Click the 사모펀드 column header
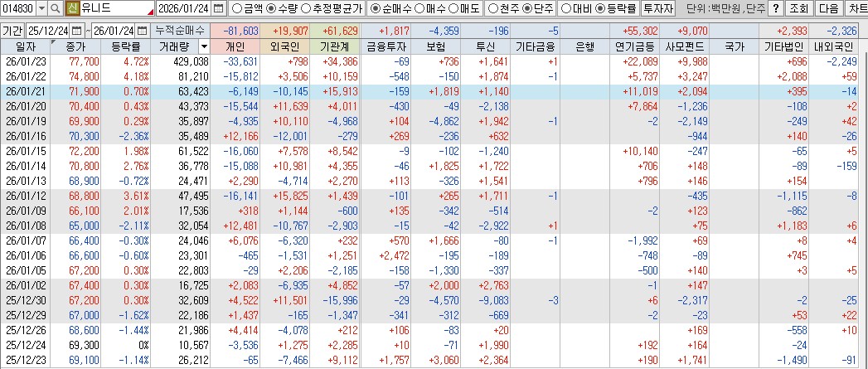Image resolution: width=868 pixels, height=369 pixels. [x=684, y=47]
